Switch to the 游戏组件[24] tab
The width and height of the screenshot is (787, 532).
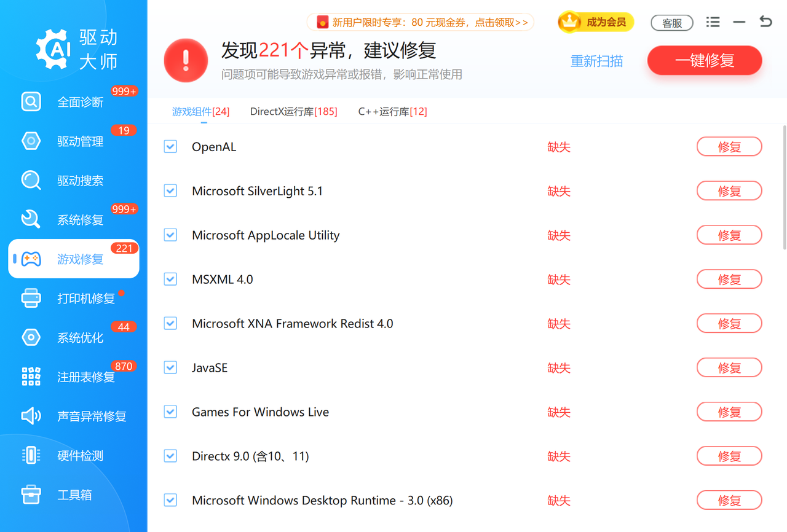click(200, 111)
